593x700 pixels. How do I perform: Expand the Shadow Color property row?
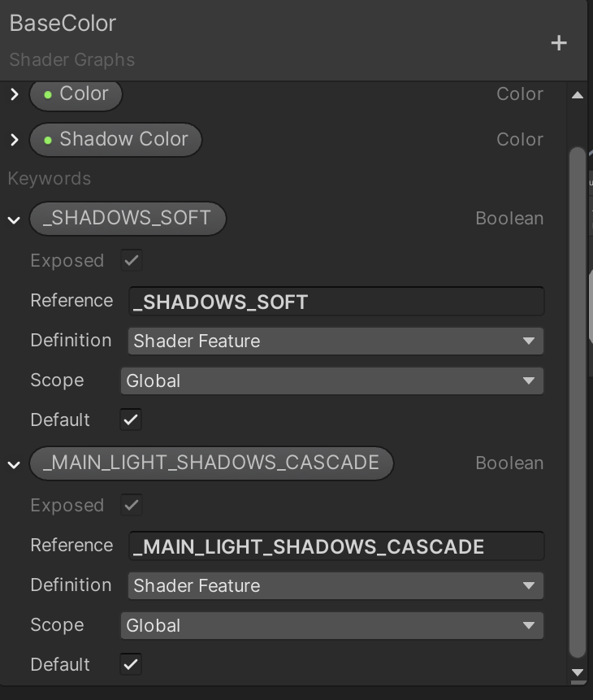(14, 140)
